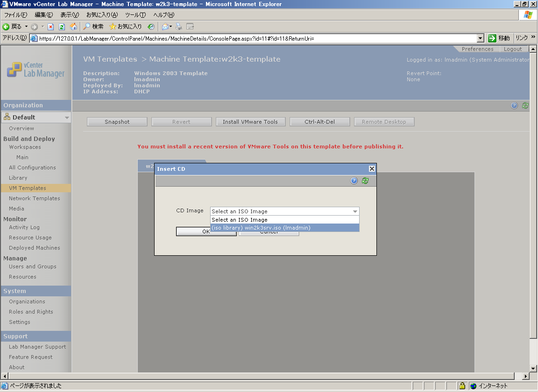Open the address bar history dropdown
538x392 pixels.
pos(481,38)
